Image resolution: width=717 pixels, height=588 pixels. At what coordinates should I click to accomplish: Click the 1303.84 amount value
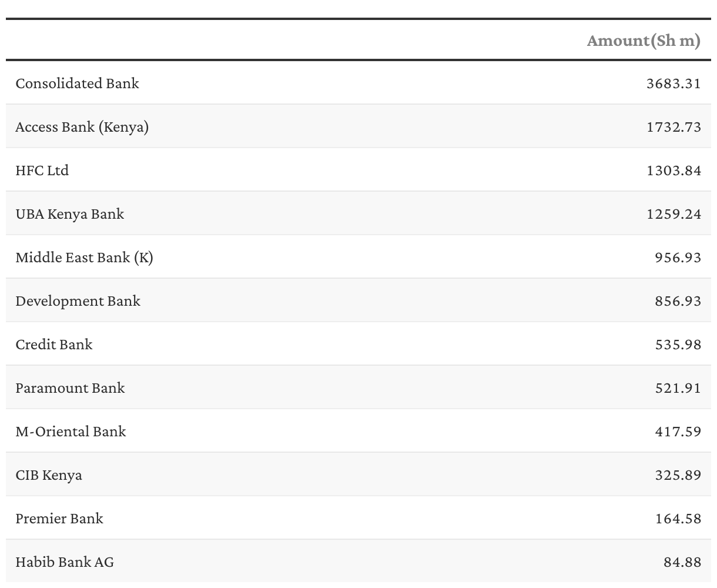click(674, 171)
